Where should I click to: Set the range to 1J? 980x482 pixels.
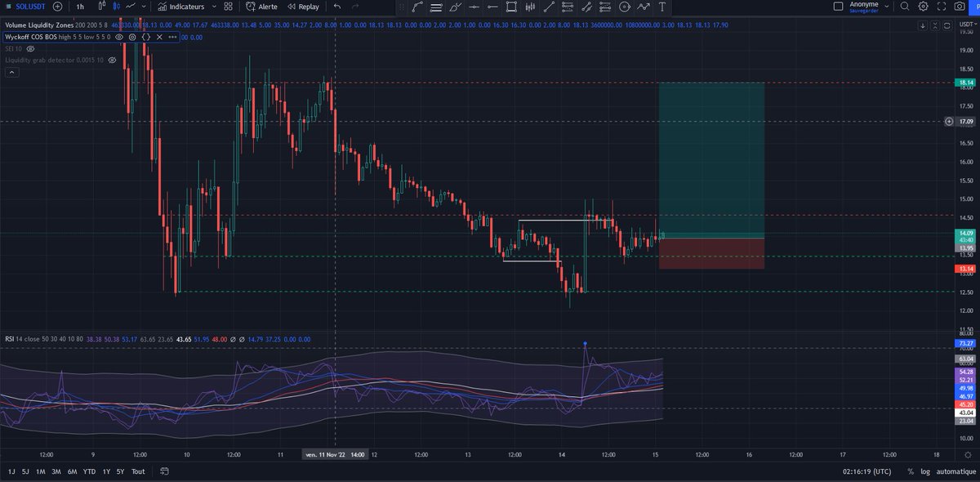(x=11, y=471)
